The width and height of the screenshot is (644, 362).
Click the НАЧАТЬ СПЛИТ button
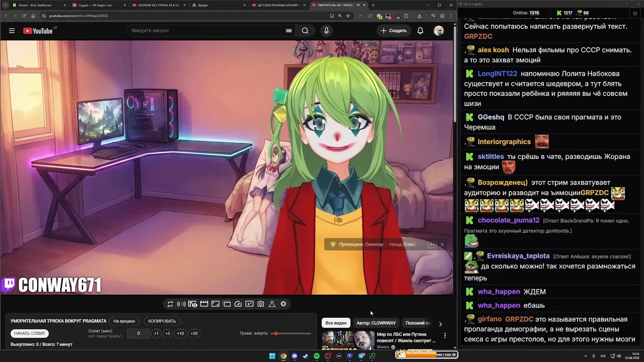point(30,333)
